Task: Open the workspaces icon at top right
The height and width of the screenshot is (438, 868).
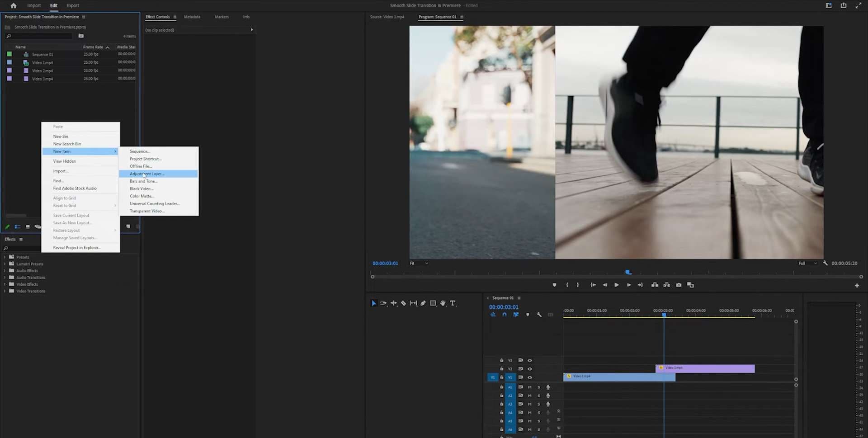Action: click(829, 5)
